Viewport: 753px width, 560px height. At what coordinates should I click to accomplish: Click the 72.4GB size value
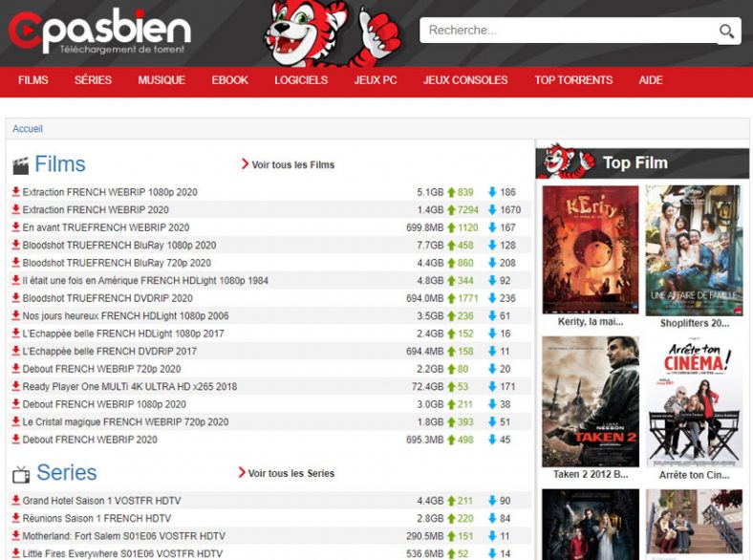[427, 386]
